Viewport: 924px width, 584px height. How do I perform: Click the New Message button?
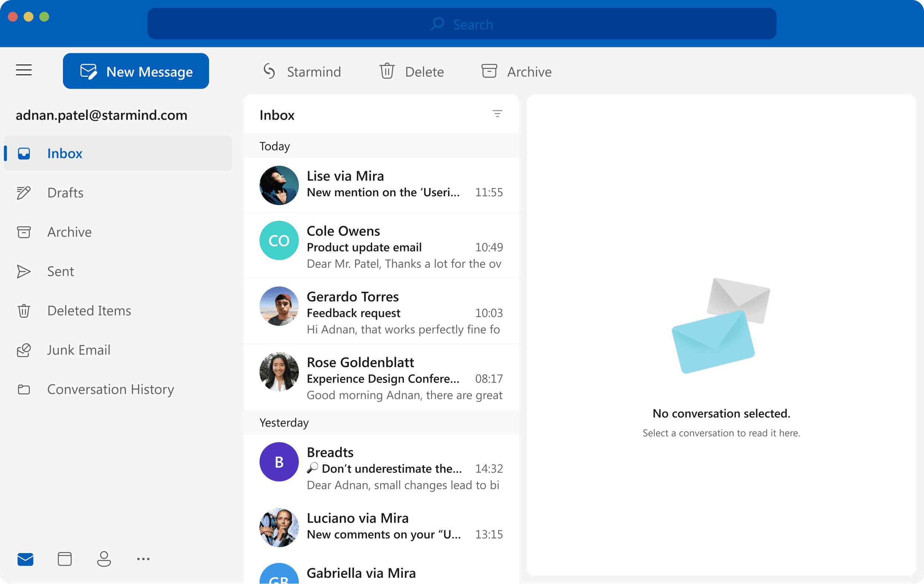(x=136, y=72)
